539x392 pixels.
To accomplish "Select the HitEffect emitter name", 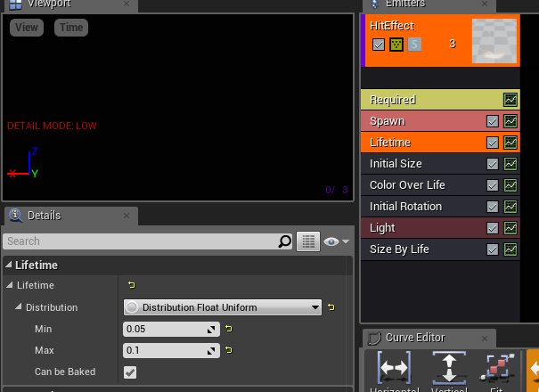I will point(391,26).
